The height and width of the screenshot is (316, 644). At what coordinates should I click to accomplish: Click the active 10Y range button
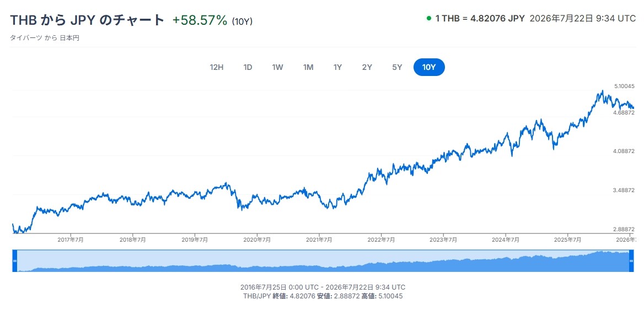click(429, 68)
